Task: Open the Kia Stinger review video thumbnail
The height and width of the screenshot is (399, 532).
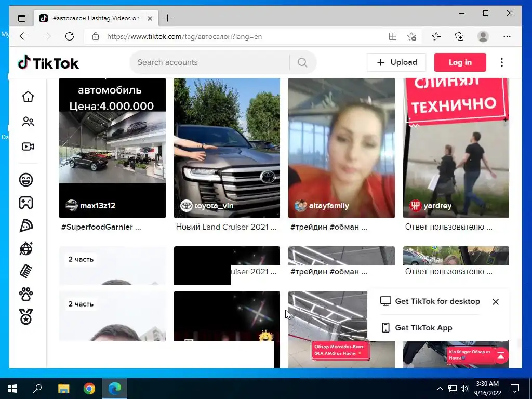Action: (456, 354)
